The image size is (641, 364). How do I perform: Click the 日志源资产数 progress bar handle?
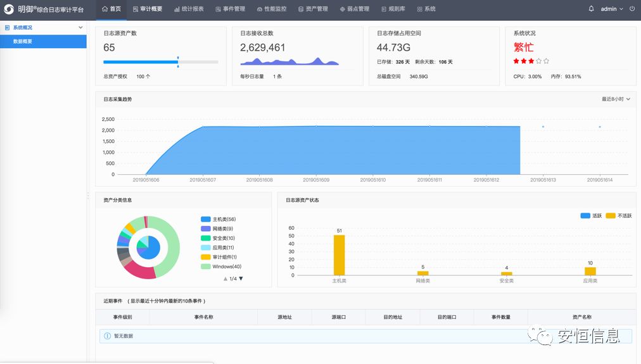coord(178,62)
